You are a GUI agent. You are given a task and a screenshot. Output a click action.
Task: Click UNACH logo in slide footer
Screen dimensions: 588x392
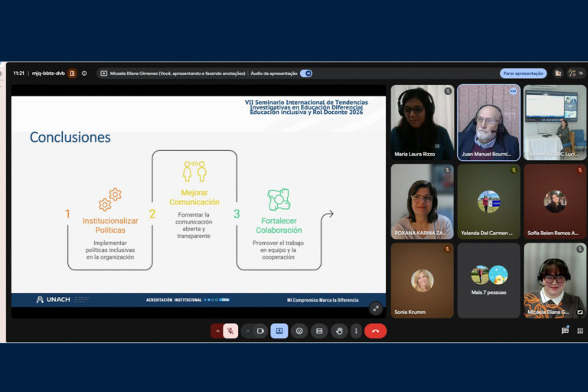click(x=54, y=299)
